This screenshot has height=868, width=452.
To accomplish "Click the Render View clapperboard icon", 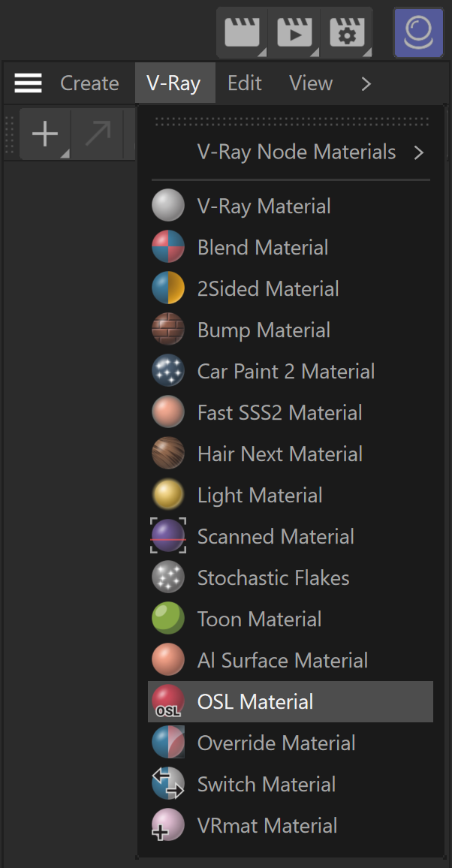I will 242,32.
